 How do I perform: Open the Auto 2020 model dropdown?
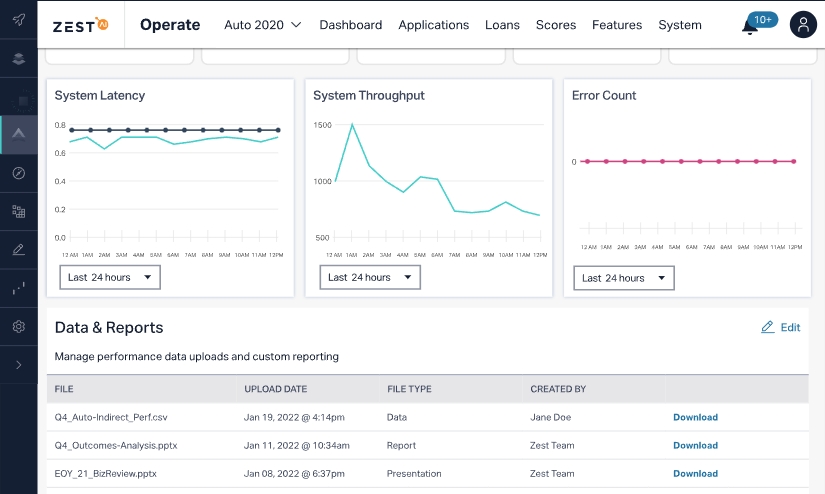coord(262,25)
